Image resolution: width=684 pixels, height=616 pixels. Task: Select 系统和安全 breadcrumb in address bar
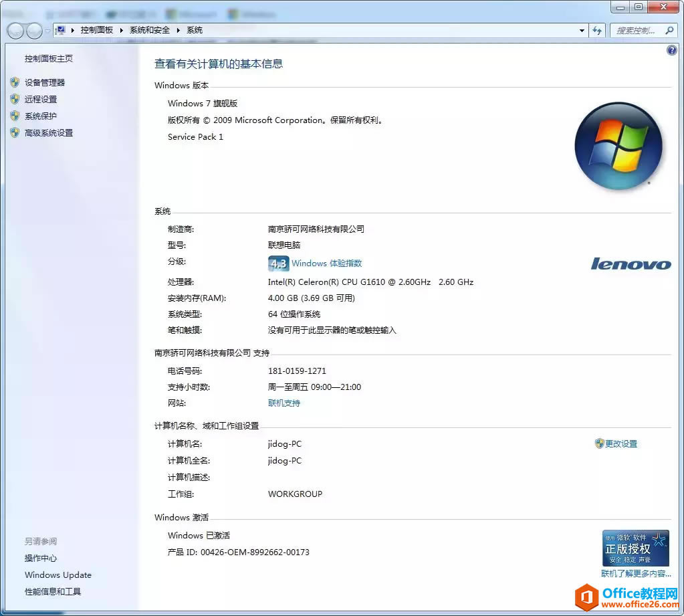click(150, 30)
